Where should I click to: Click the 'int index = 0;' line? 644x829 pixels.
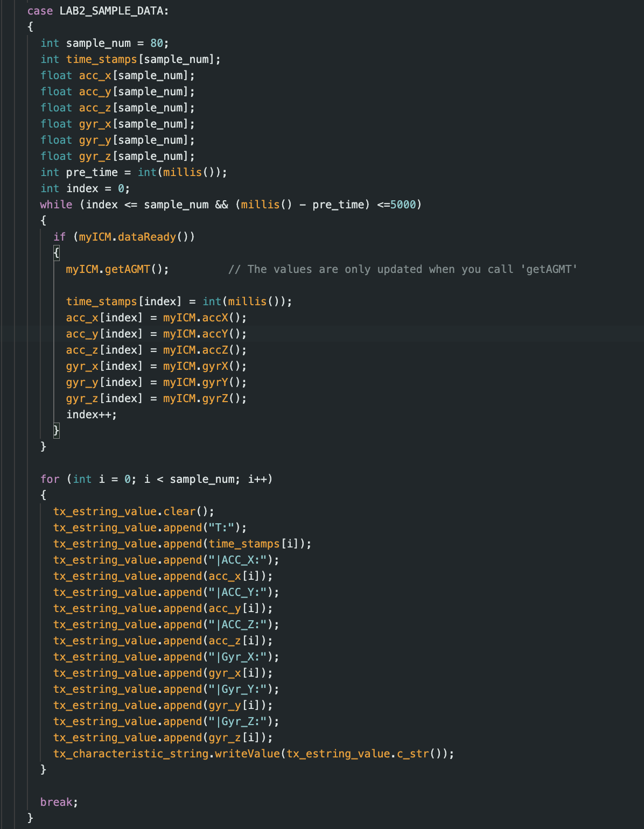[x=85, y=188]
